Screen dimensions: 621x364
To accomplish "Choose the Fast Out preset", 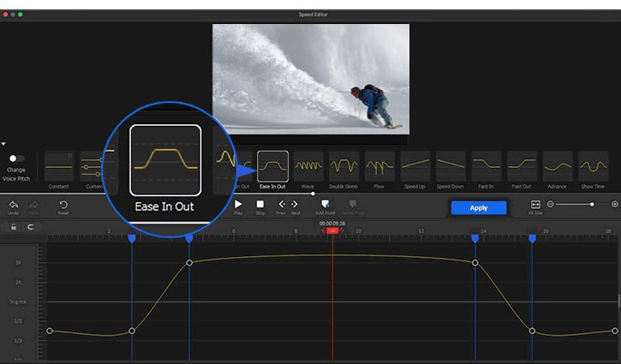I will (x=522, y=166).
